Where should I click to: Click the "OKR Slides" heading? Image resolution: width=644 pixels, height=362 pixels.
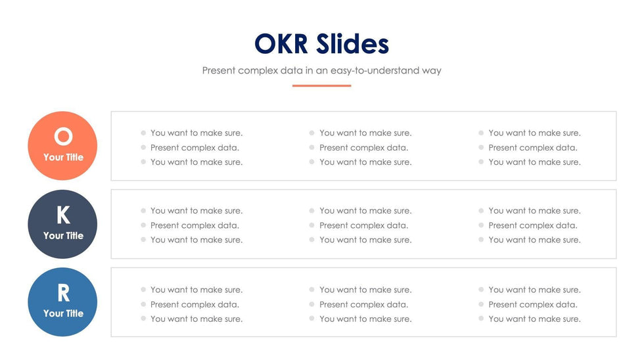coord(321,44)
